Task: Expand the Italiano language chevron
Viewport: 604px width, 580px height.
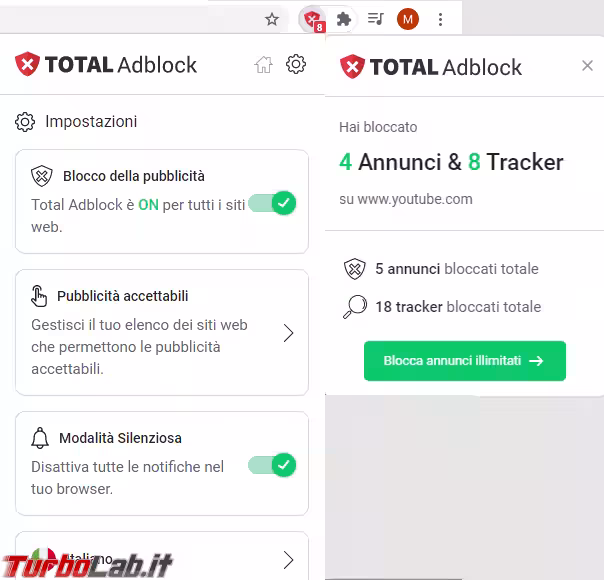Action: (289, 560)
